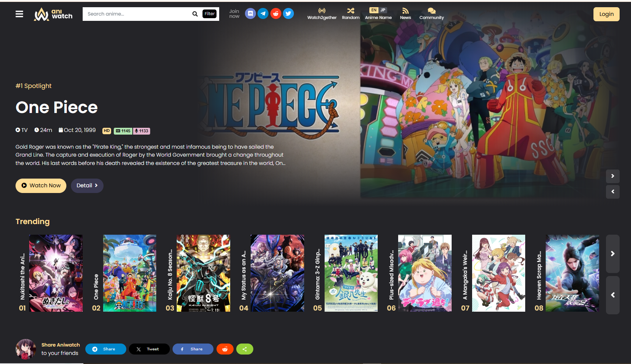Open Gintama 3-Z Ginpachi poster
The image size is (631, 364).
point(351,273)
